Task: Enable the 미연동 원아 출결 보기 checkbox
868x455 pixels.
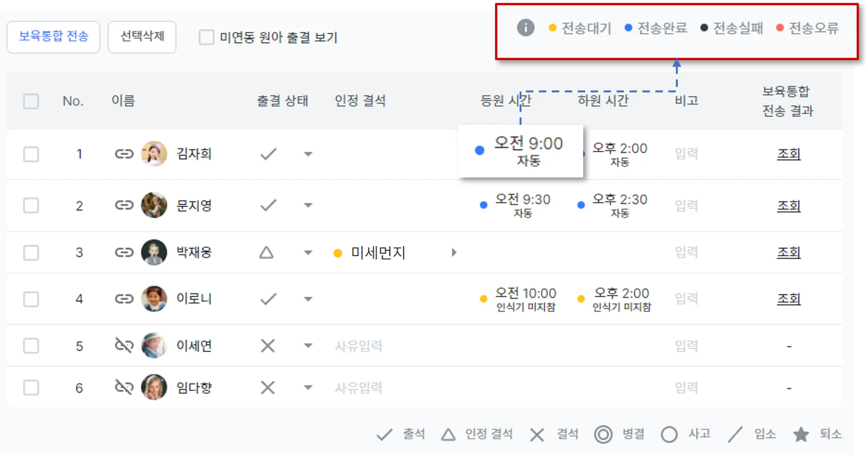Action: [206, 37]
